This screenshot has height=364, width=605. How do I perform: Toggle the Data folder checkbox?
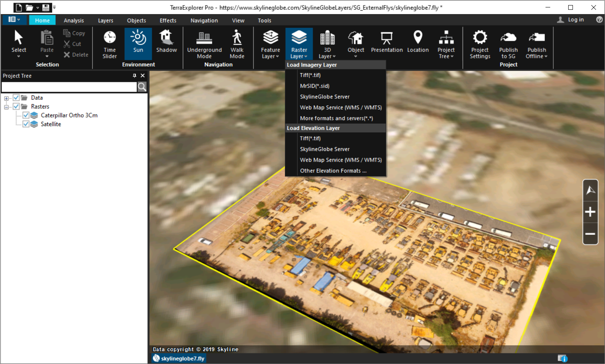(x=16, y=97)
